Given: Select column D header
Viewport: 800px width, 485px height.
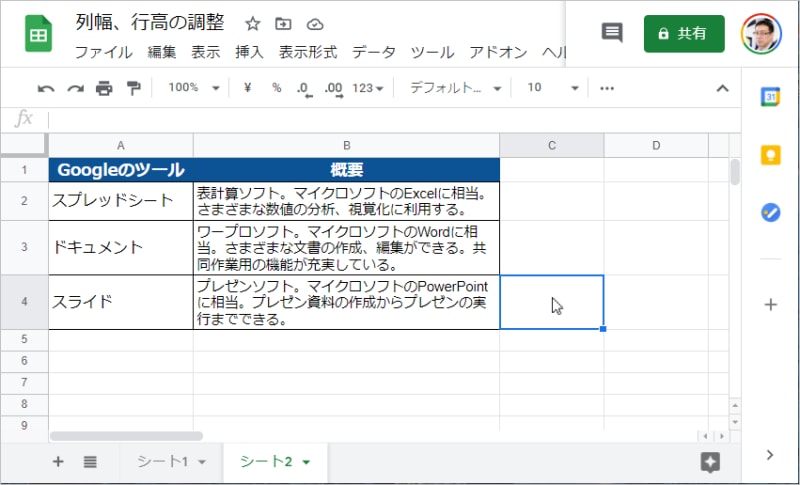Looking at the screenshot, I should point(656,146).
